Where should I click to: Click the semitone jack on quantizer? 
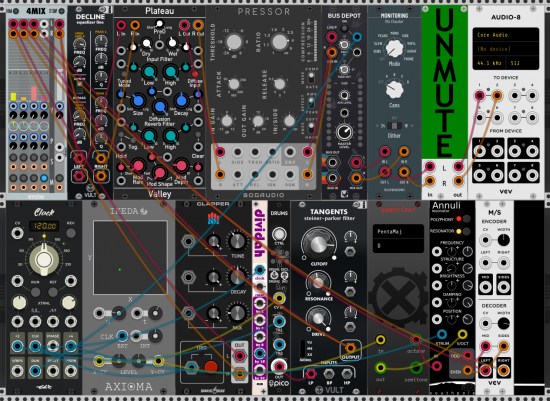pos(416,368)
